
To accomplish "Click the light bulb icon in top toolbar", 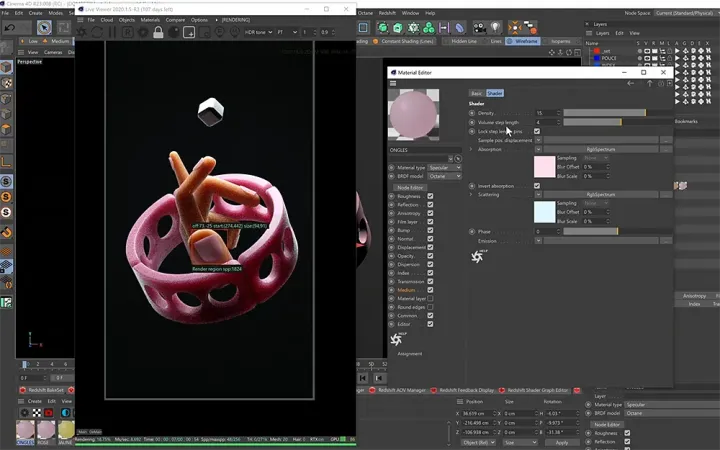I will (495, 28).
